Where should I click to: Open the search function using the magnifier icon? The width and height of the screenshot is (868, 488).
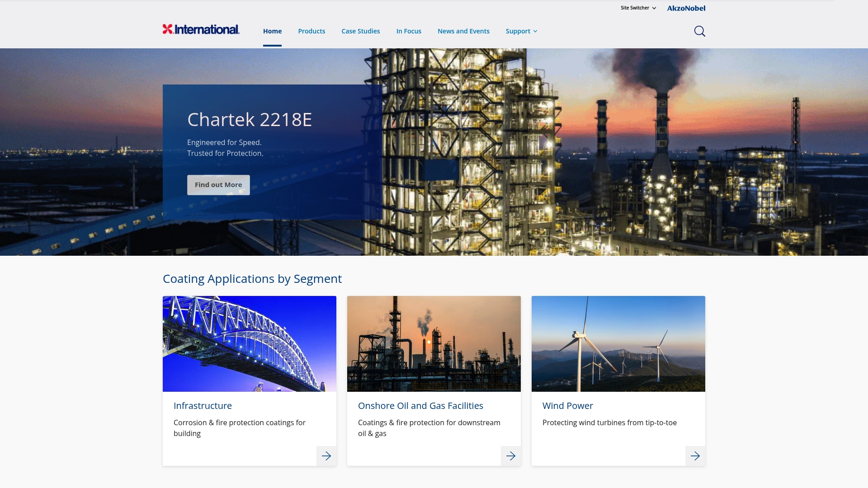[x=699, y=31]
